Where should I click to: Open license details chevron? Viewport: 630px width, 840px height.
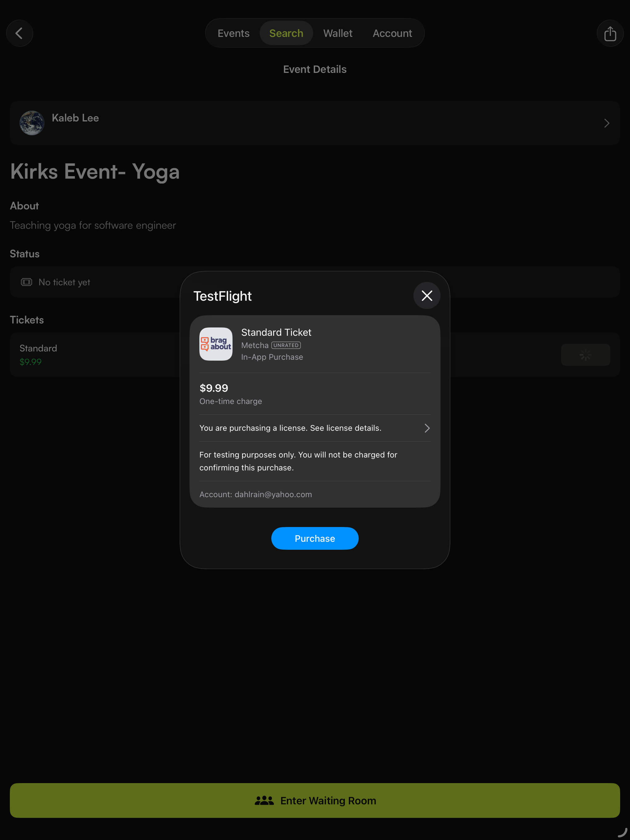click(x=427, y=428)
